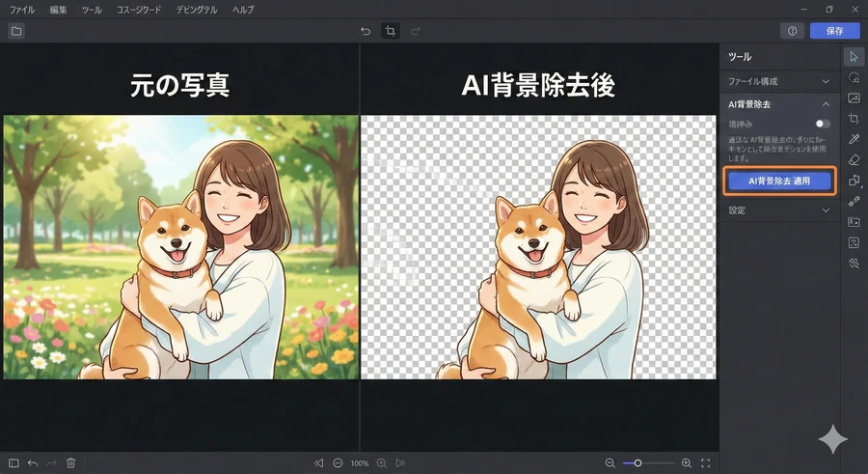Click the AI背景除去後 result image

[x=539, y=247]
